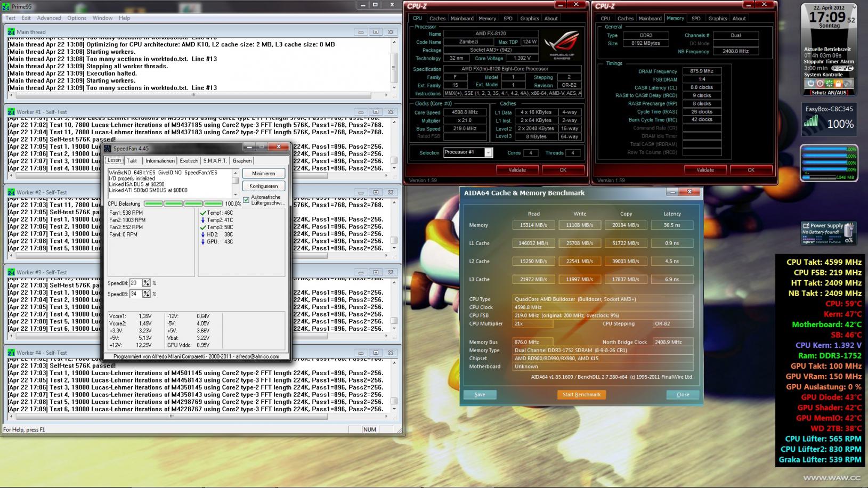
Task: Open the Window menu in Prime95
Action: [102, 18]
